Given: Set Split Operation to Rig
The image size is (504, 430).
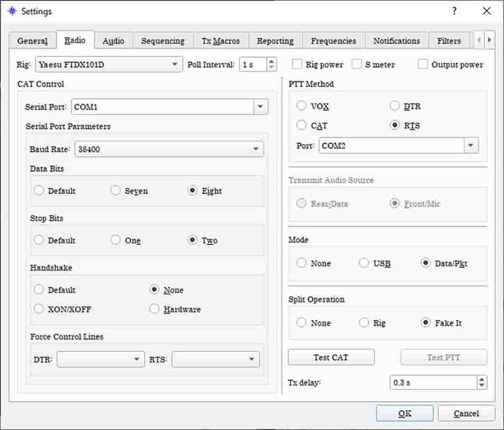Looking at the screenshot, I should 364,323.
